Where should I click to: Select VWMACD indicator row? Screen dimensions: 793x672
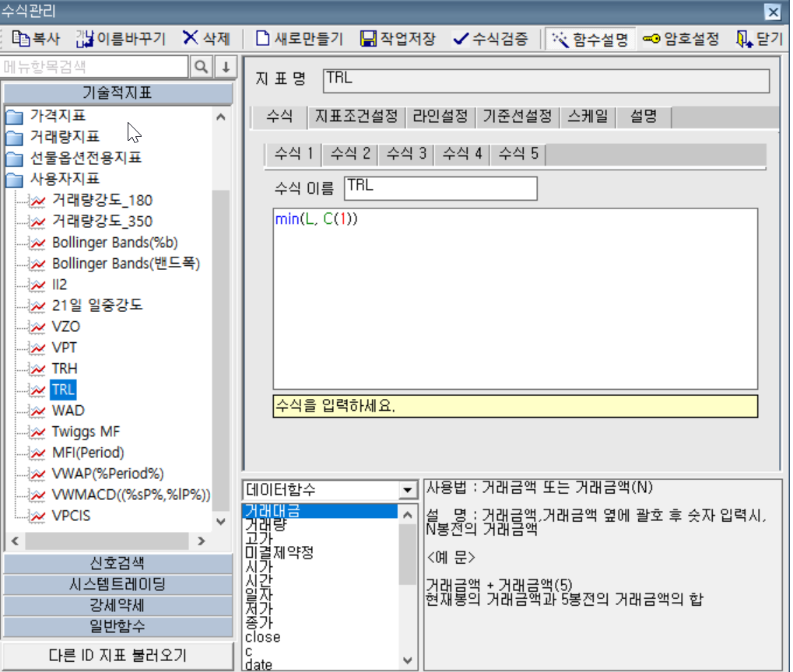(x=131, y=495)
